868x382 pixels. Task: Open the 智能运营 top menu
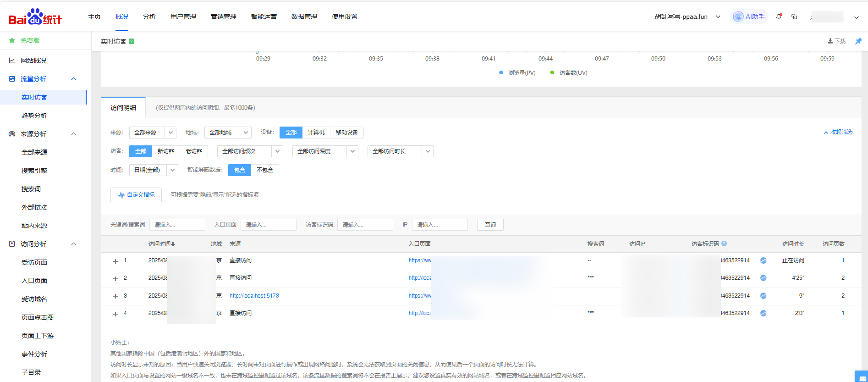click(x=264, y=17)
